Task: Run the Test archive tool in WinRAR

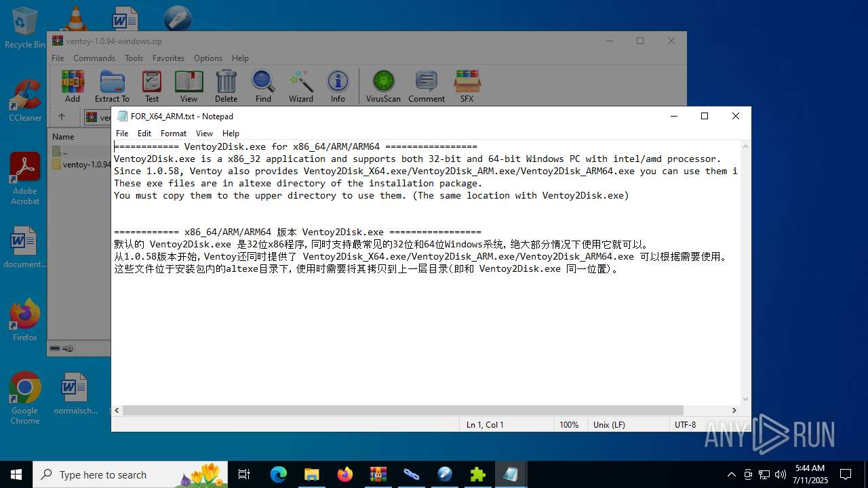Action: (x=152, y=86)
